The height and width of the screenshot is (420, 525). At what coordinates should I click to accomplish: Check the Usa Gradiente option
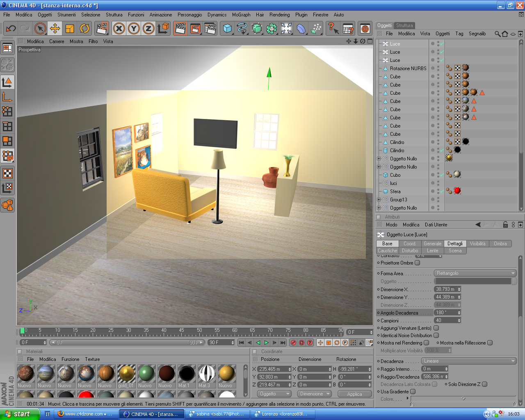pyautogui.click(x=413, y=392)
